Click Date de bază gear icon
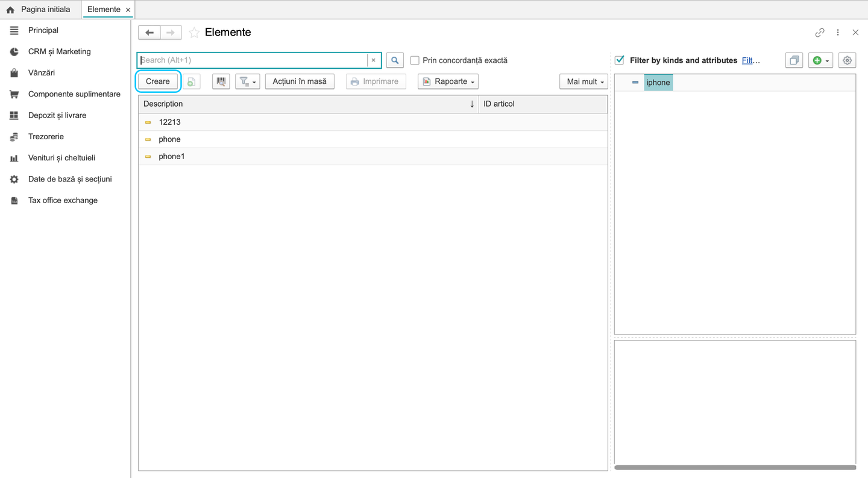 point(14,179)
